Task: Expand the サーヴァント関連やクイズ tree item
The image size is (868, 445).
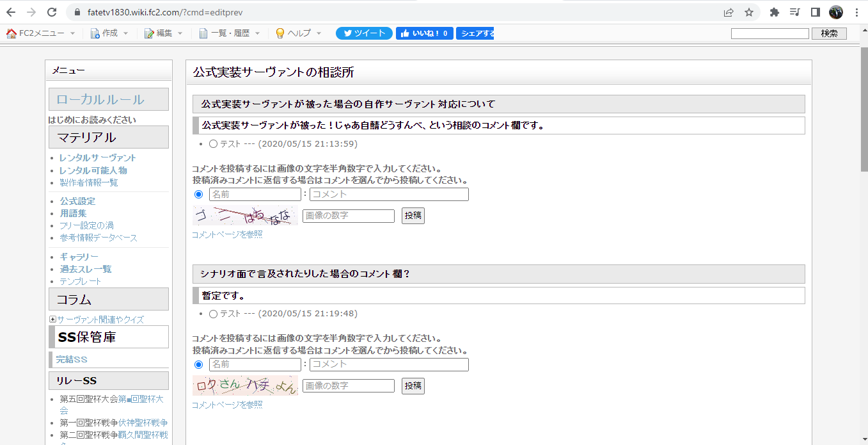Action: click(52, 319)
